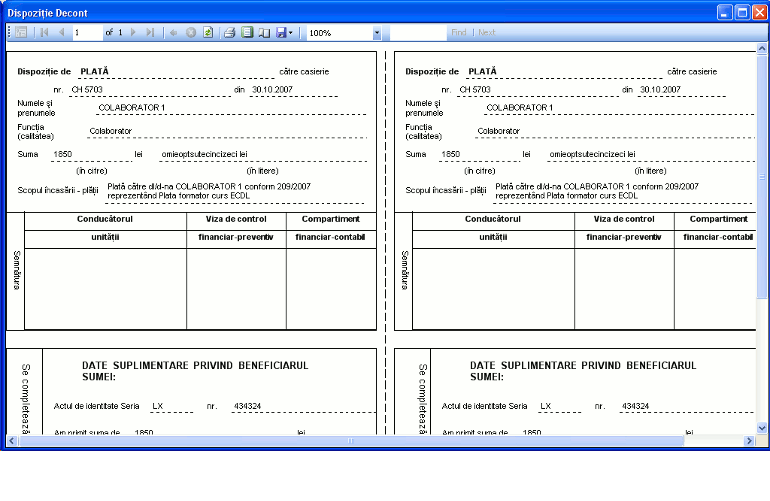Click the stop rendering icon
The width and height of the screenshot is (770, 501).
click(191, 32)
